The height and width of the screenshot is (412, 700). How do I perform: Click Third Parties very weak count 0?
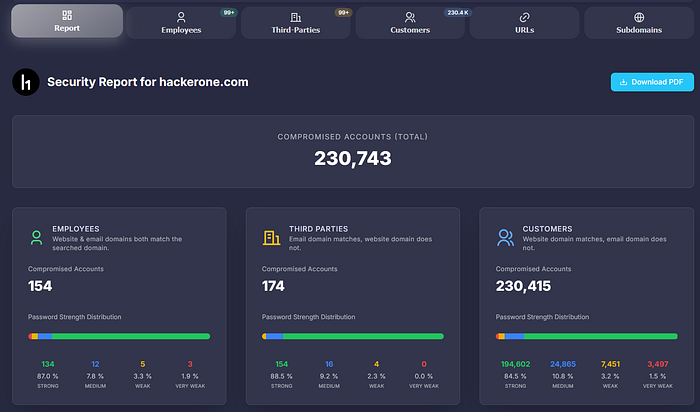click(424, 364)
